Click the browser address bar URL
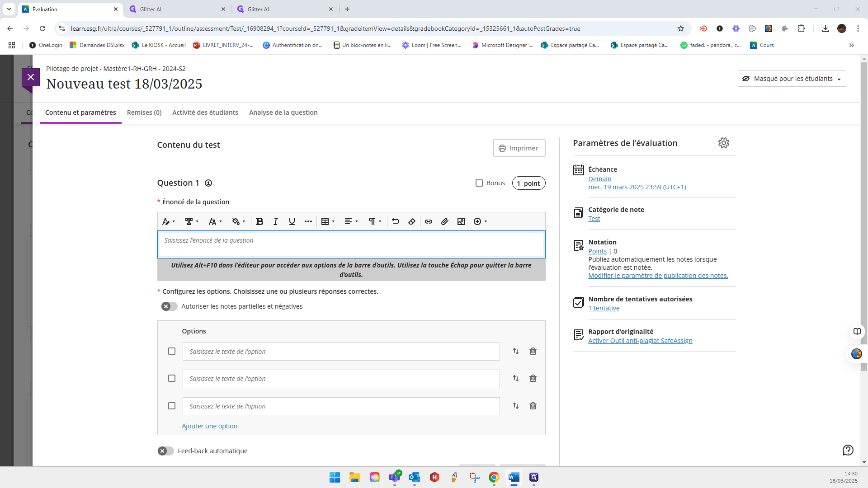Viewport: 868px width, 488px height. click(x=325, y=28)
